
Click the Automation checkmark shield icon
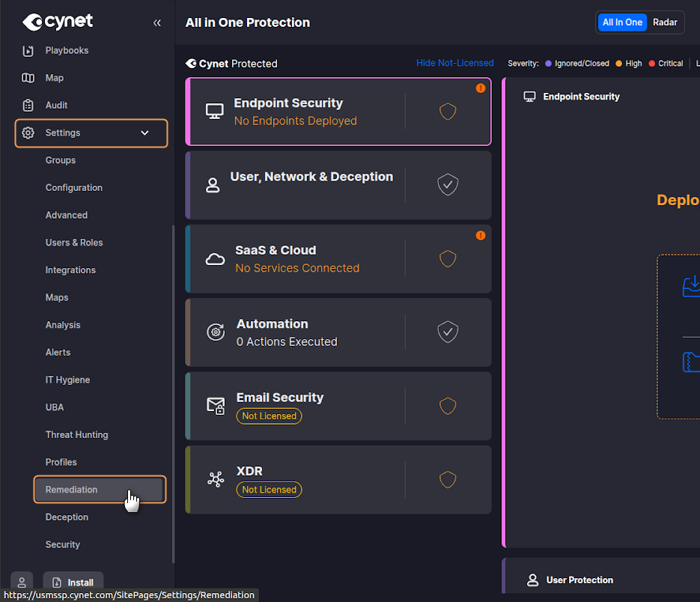pos(448,332)
